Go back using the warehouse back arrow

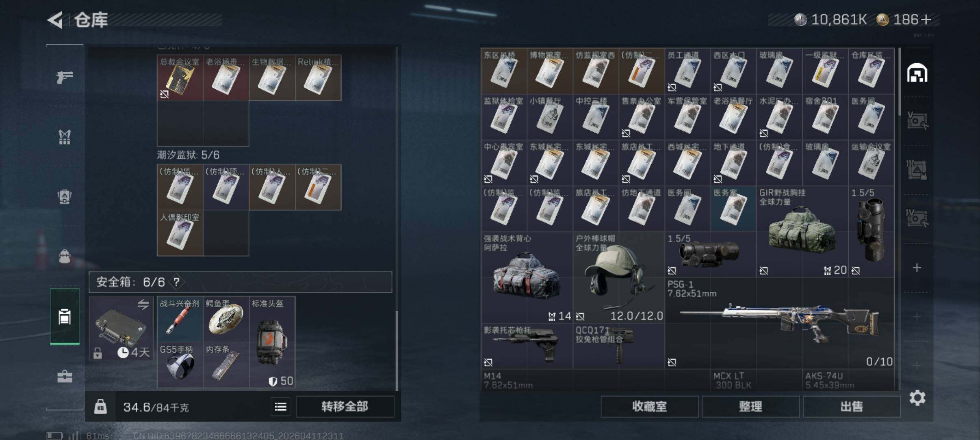[56, 20]
